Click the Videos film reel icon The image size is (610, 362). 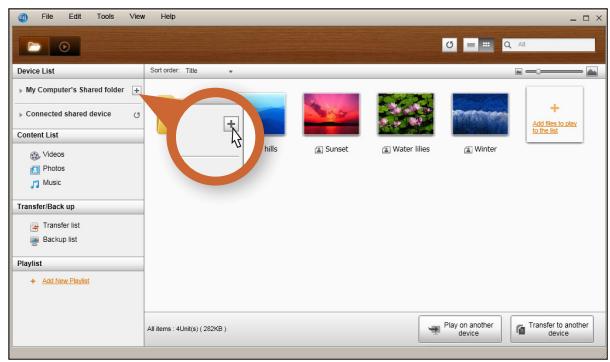click(x=35, y=156)
